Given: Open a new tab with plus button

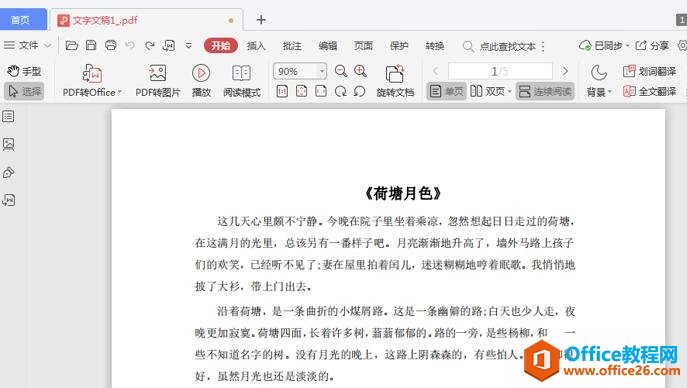Looking at the screenshot, I should pyautogui.click(x=261, y=20).
